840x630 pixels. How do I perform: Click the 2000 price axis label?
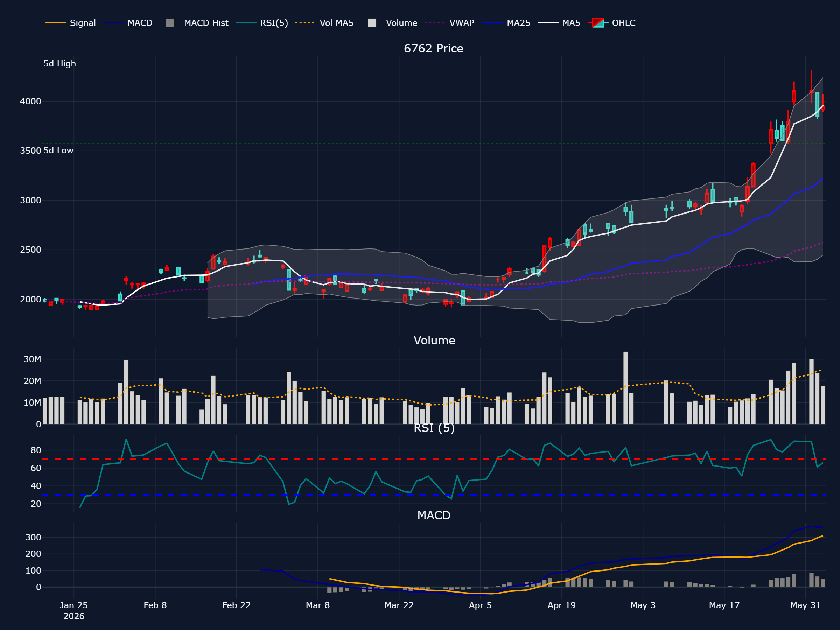(30, 300)
